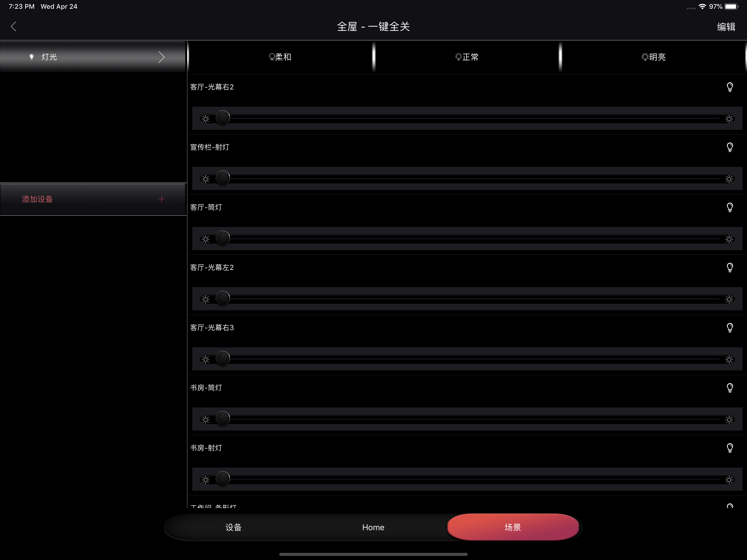Click the 灯光 bulb icon in sidebar
This screenshot has width=747, height=560.
pos(31,57)
